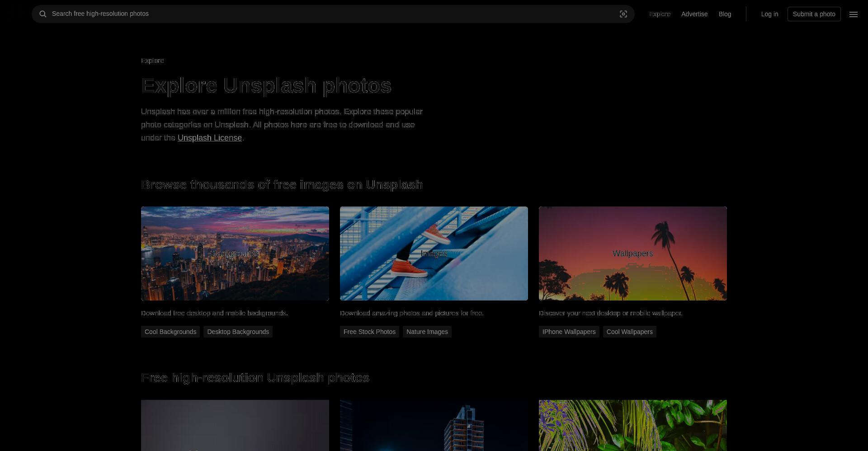Open visual search camera icon

[x=623, y=14]
